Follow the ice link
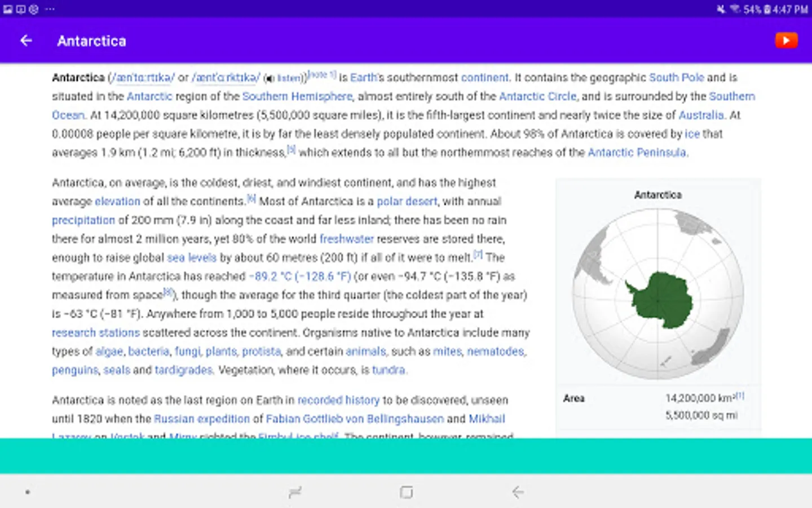The width and height of the screenshot is (812, 508). coord(692,134)
